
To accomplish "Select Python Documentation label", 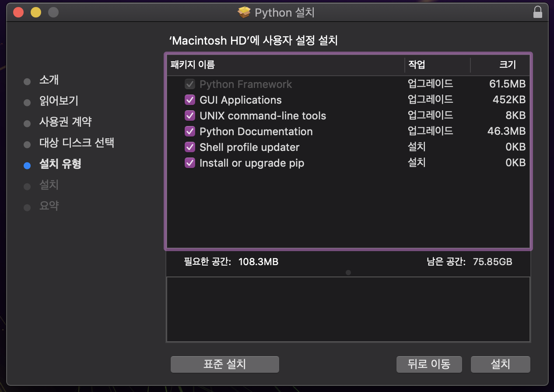I will pos(256,131).
